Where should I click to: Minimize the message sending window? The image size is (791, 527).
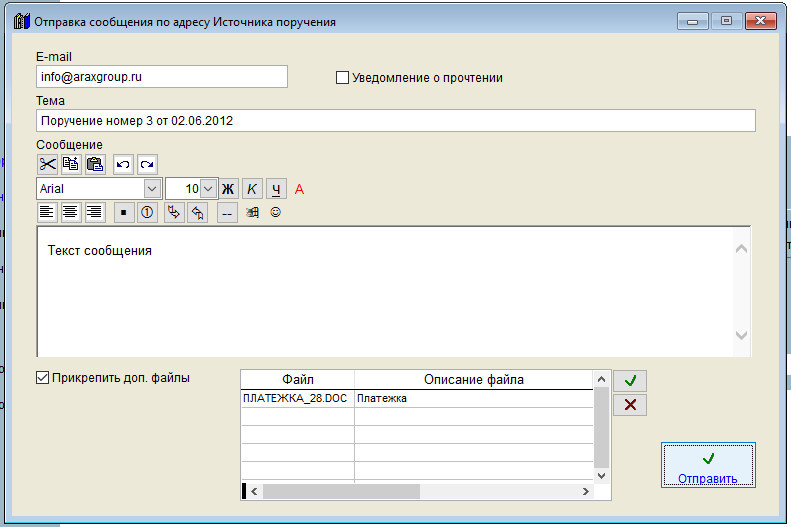[x=693, y=21]
